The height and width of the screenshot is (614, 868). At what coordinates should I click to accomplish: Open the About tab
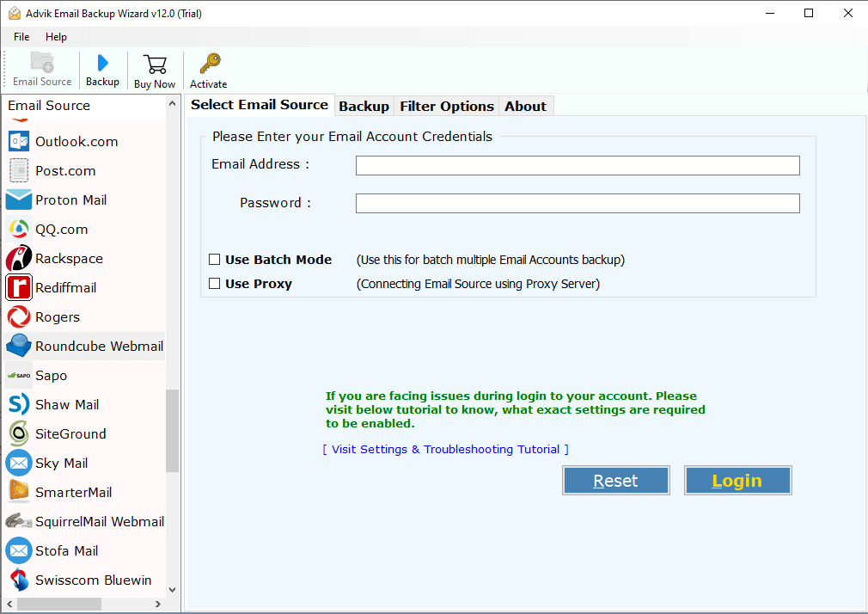tap(525, 107)
